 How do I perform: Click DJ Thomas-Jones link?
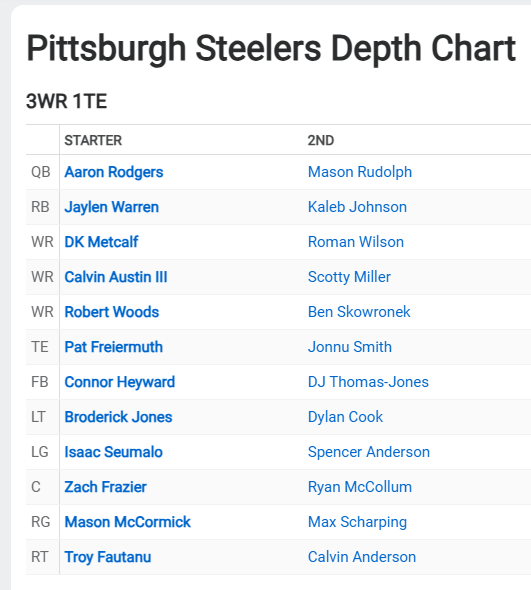click(368, 382)
